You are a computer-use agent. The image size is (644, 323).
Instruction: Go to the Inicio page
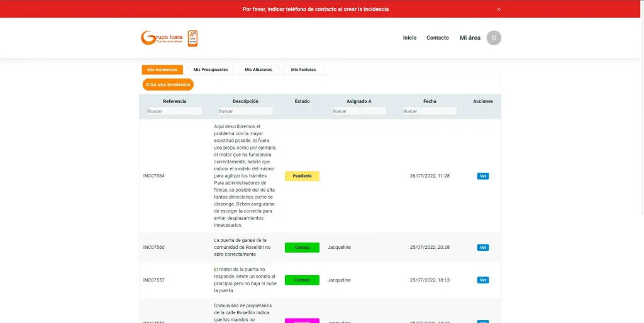pyautogui.click(x=409, y=38)
